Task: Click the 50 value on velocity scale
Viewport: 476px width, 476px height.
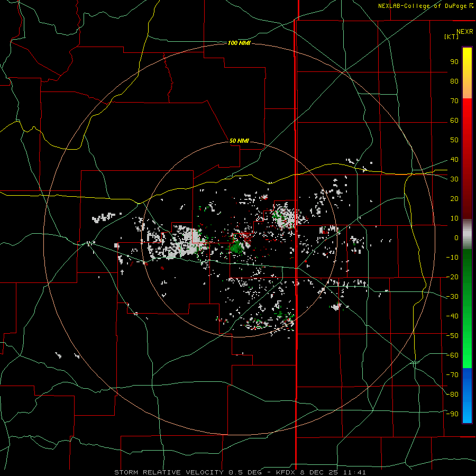Action: 454,140
